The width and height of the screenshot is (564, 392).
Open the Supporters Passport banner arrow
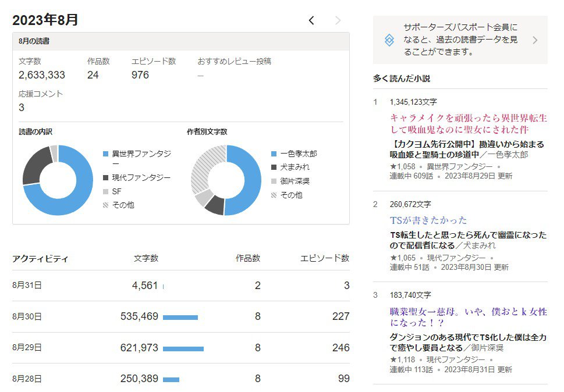point(535,40)
